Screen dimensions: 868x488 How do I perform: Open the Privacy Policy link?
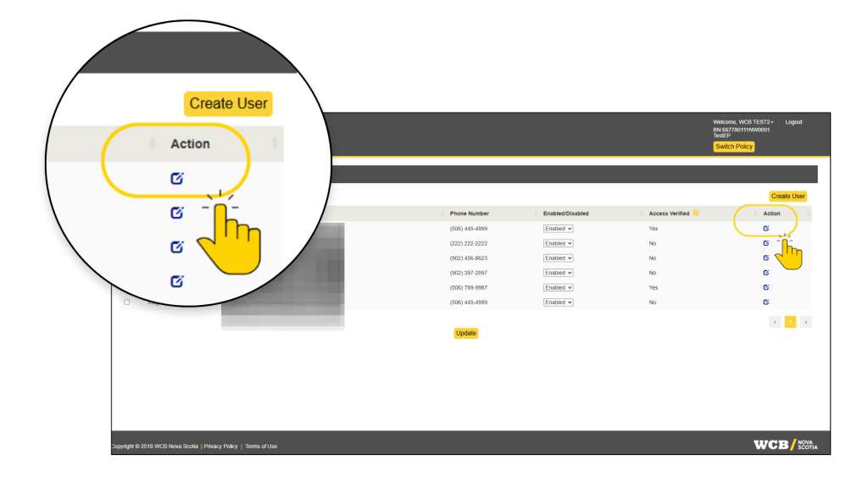(220, 446)
